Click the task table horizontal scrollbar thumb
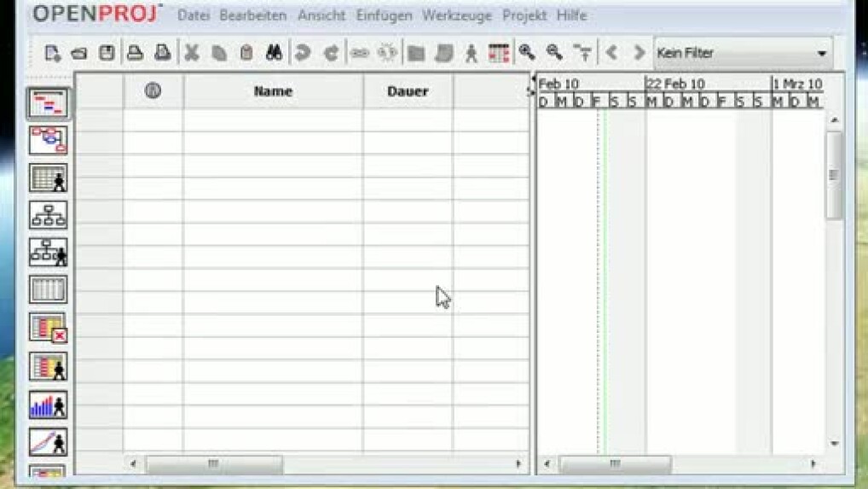 click(214, 463)
